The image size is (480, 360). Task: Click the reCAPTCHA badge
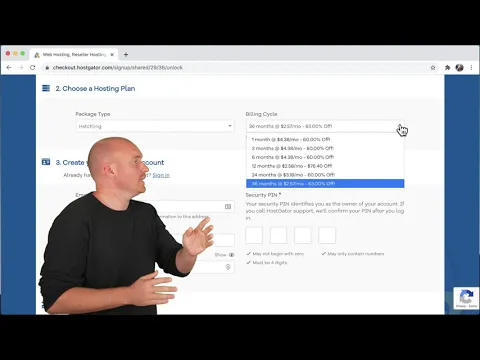[466, 298]
